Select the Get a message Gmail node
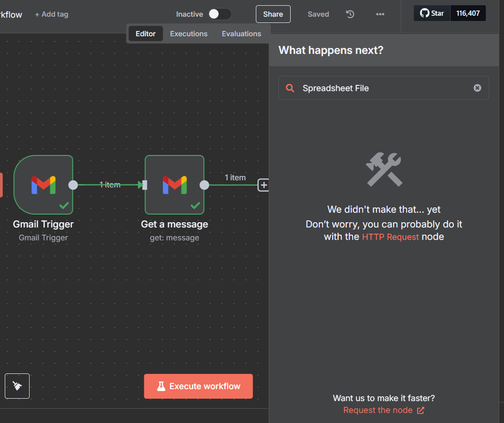 click(x=175, y=185)
